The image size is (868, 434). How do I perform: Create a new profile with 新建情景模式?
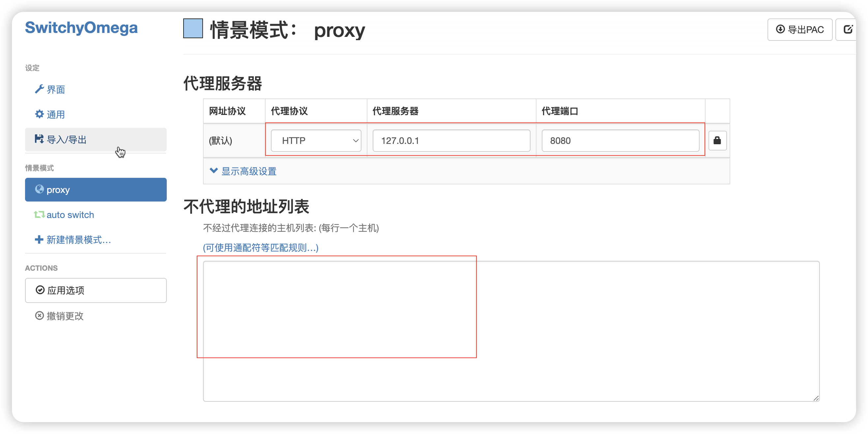[x=73, y=240]
